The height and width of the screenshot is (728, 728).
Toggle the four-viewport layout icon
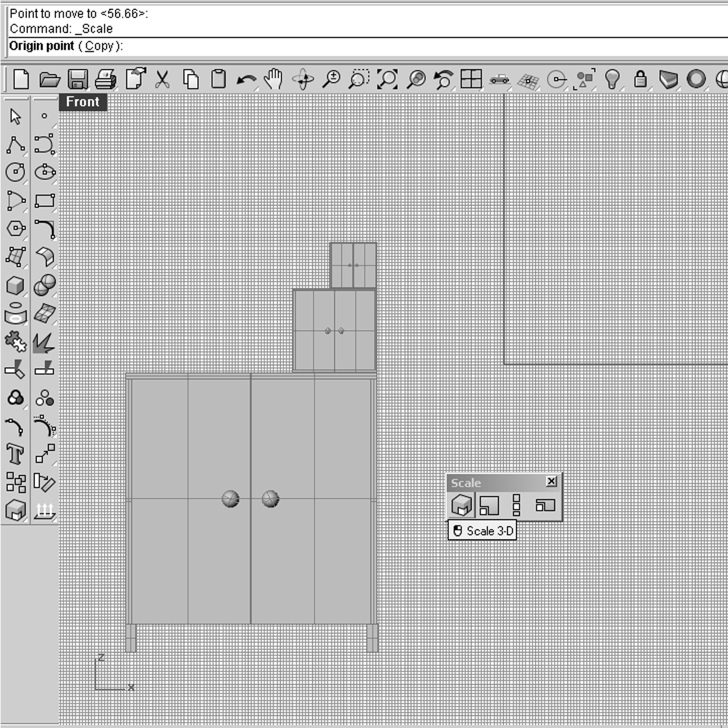click(x=471, y=80)
